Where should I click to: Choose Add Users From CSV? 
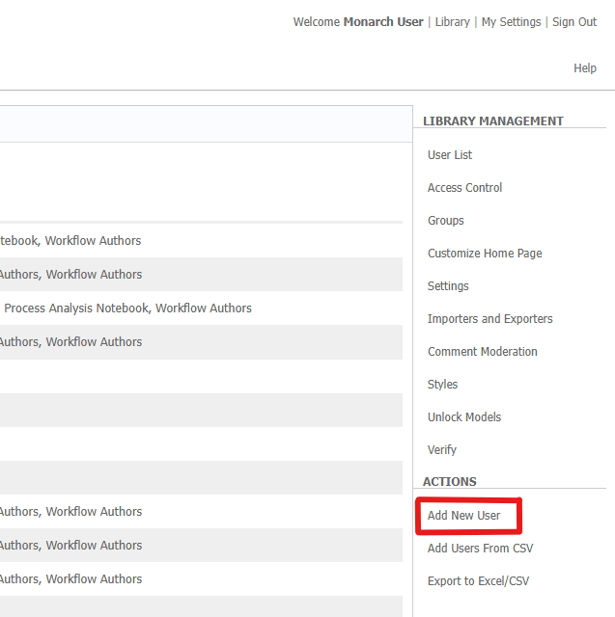click(480, 548)
